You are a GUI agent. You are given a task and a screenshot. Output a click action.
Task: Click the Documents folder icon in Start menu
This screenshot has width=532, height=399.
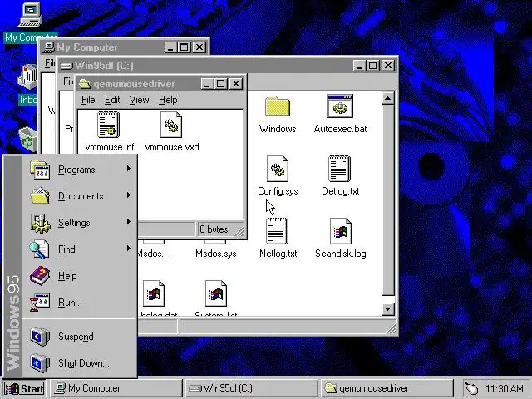coord(40,196)
